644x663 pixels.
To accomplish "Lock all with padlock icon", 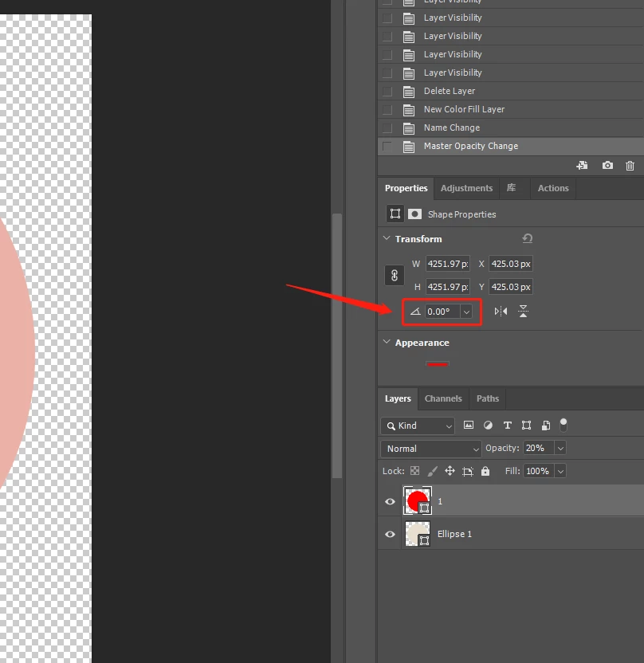I will [x=485, y=471].
